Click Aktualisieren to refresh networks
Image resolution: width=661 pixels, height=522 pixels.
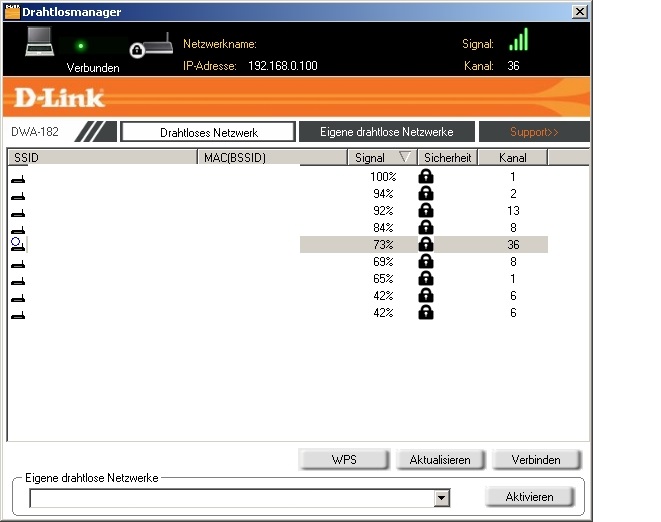coord(440,460)
